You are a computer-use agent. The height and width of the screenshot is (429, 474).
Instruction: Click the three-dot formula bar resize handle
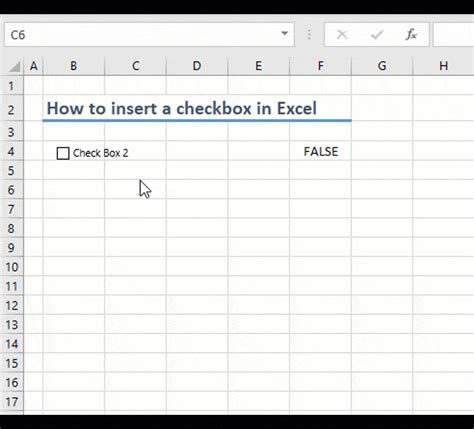point(309,34)
